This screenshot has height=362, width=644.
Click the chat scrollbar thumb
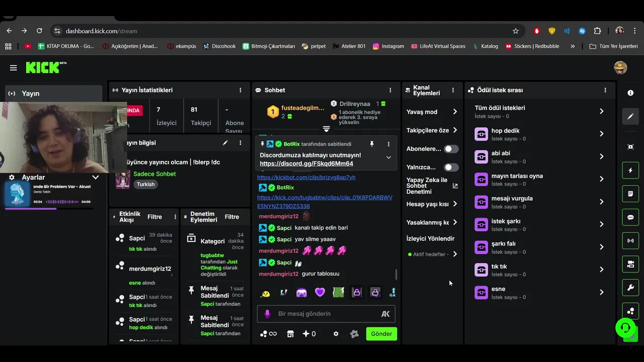coord(396,275)
